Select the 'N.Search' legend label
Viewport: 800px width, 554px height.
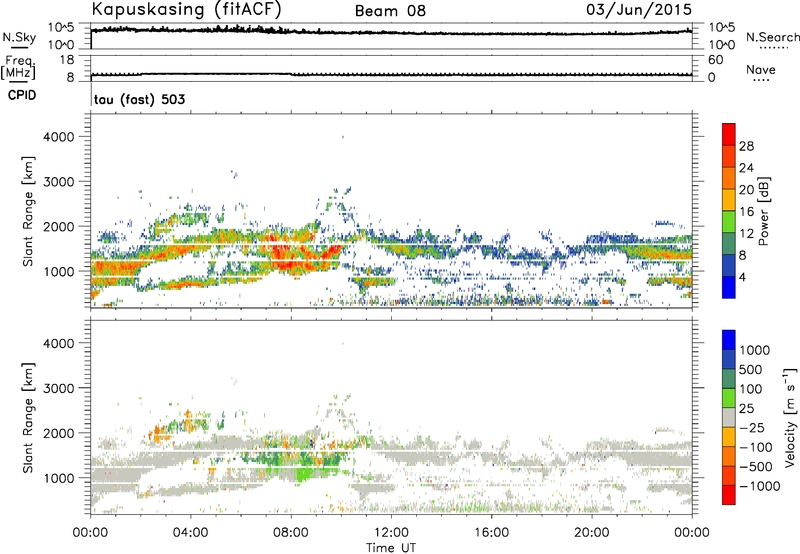click(x=772, y=37)
